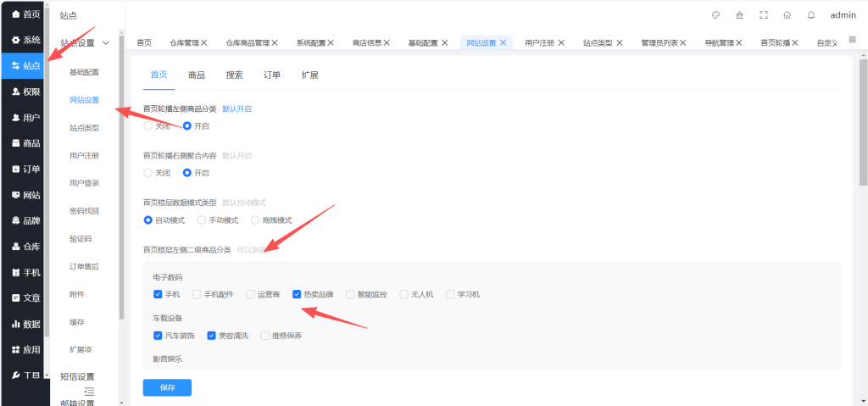Close the 系统配置 tab

(x=331, y=42)
